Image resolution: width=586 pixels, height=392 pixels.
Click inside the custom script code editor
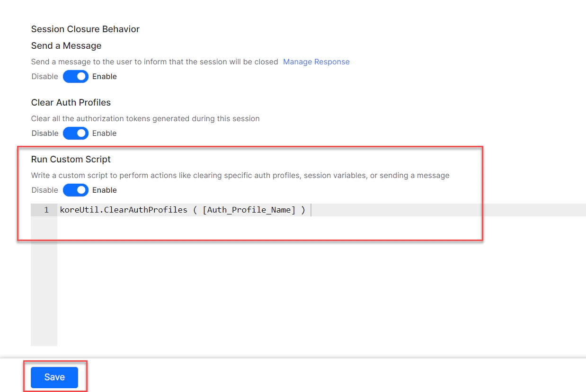[189, 210]
